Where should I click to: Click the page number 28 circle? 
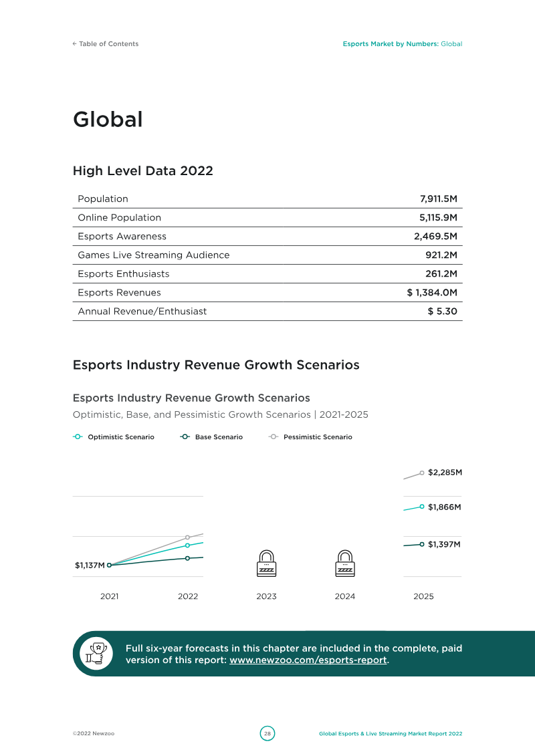click(267, 733)
